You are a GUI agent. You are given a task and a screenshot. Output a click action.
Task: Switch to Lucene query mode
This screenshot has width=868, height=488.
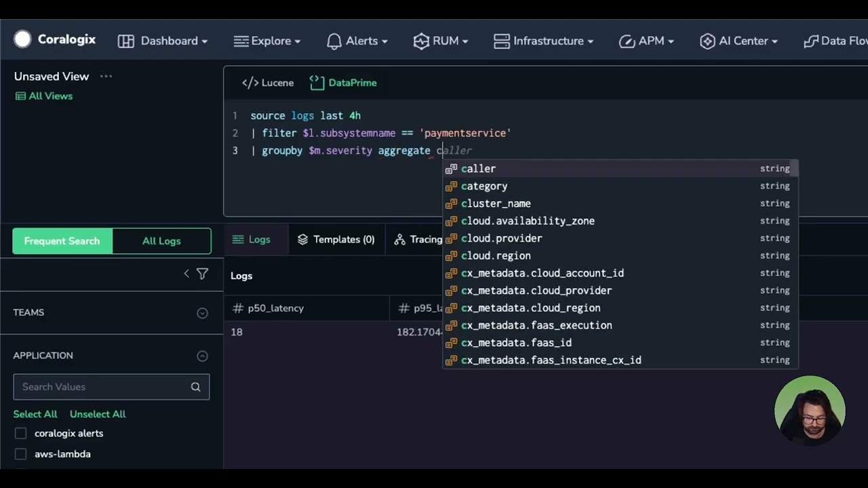pyautogui.click(x=268, y=83)
